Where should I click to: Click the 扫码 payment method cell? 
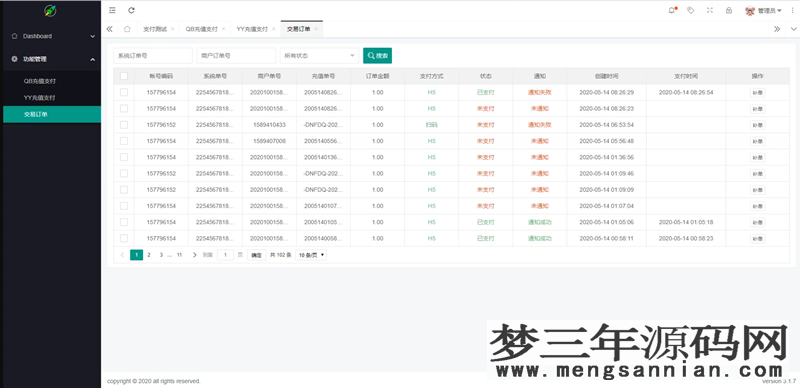432,125
